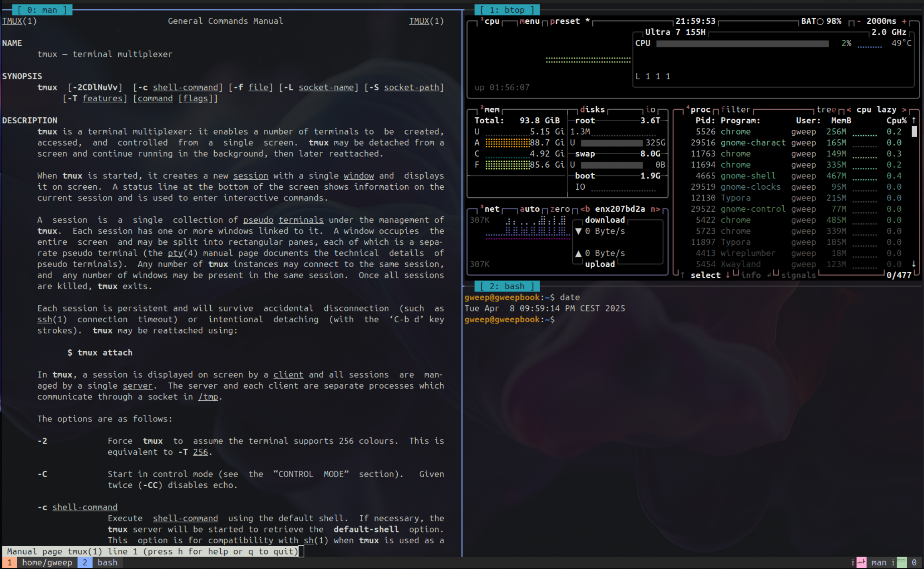Focus the '0: man' pane title
This screenshot has width=924, height=569.
click(42, 10)
